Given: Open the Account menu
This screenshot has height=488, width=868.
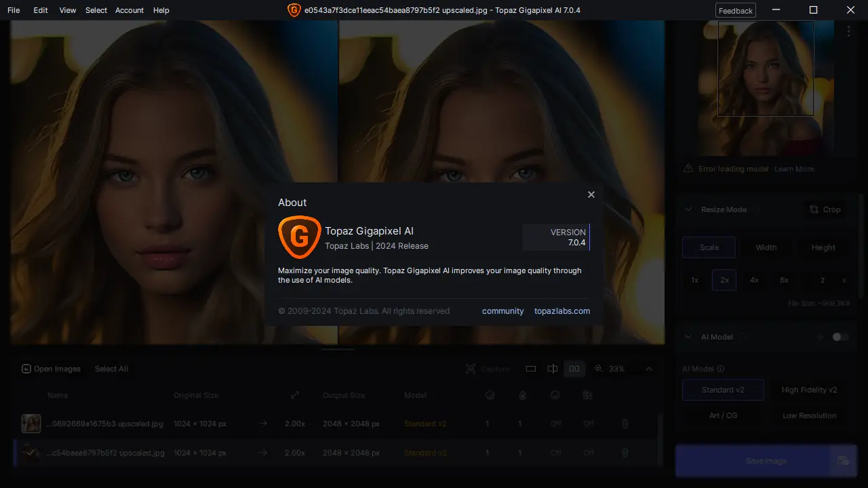Looking at the screenshot, I should click(130, 10).
